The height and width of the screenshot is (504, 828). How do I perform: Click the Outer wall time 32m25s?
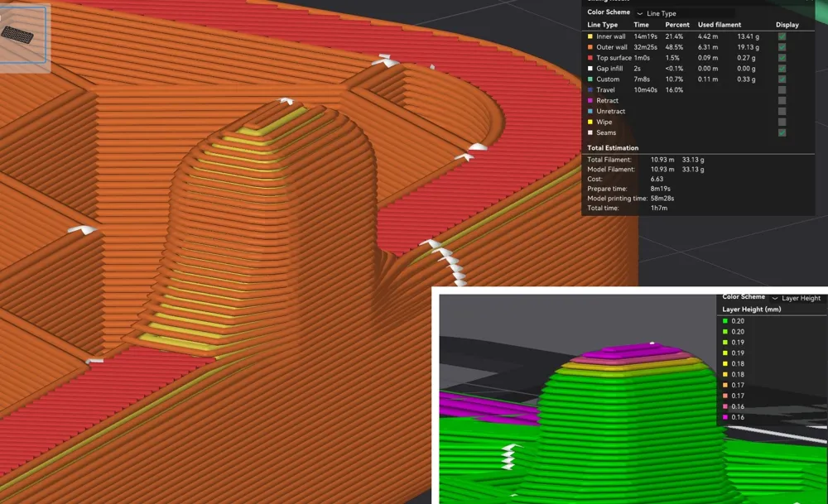click(x=645, y=47)
